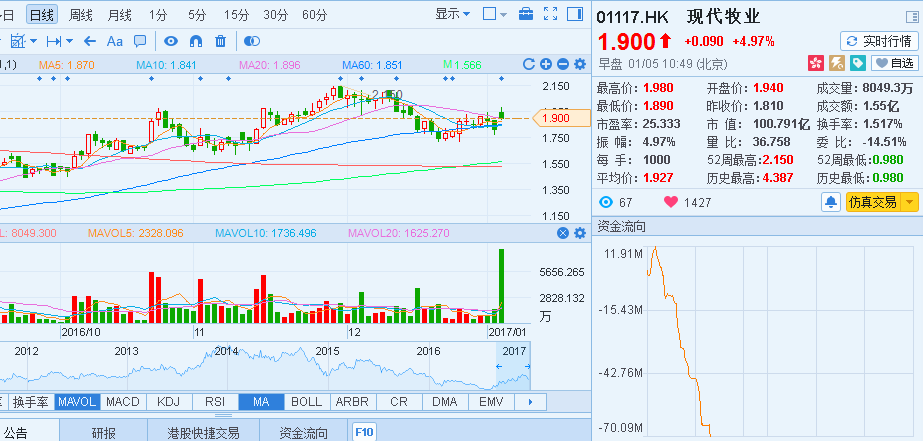Select the MACD indicator tab
The image size is (923, 441).
click(123, 402)
